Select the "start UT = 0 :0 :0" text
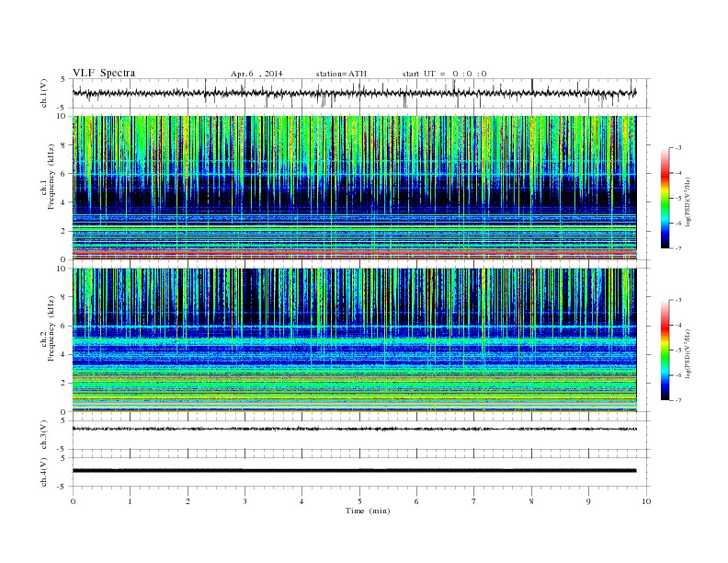728x563 pixels. pyautogui.click(x=444, y=74)
